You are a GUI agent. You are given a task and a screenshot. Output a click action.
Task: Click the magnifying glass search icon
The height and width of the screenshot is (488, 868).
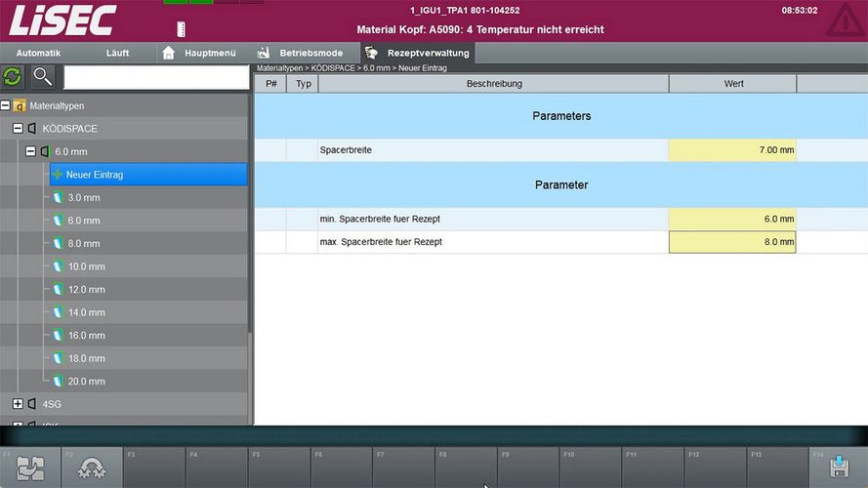click(x=43, y=77)
